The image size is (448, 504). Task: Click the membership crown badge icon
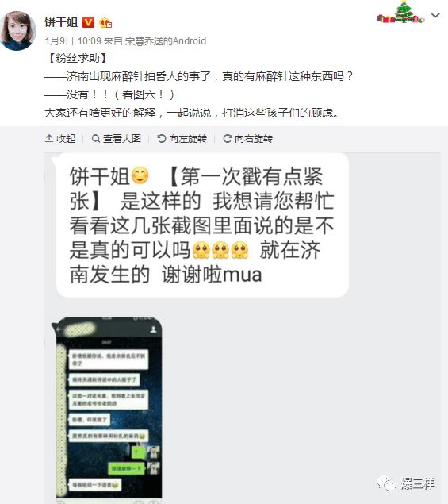[105, 22]
